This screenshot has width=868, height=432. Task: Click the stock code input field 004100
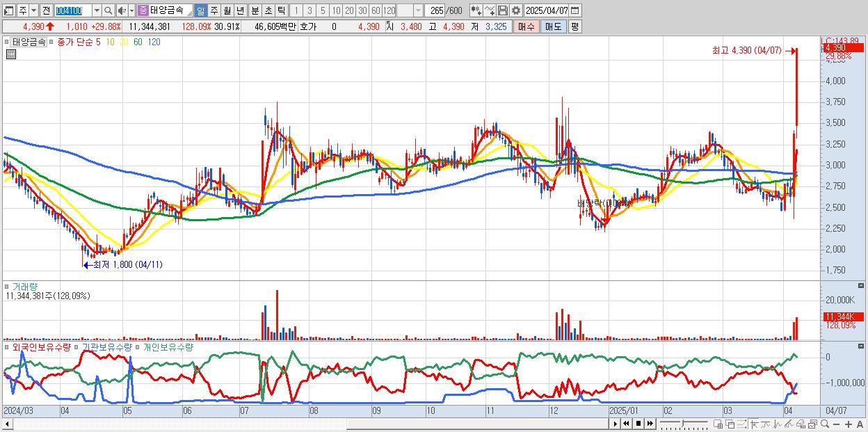point(73,10)
